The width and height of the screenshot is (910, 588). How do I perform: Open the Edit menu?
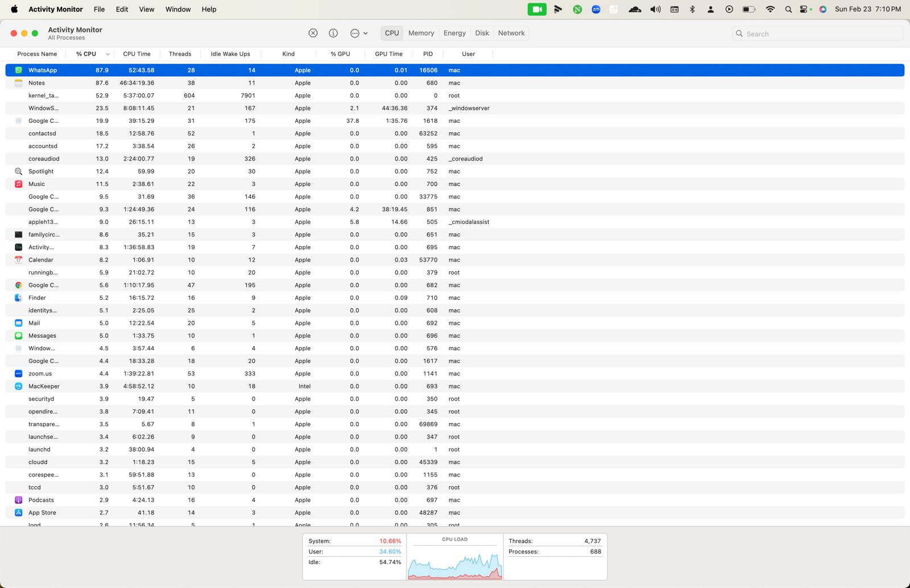(122, 9)
